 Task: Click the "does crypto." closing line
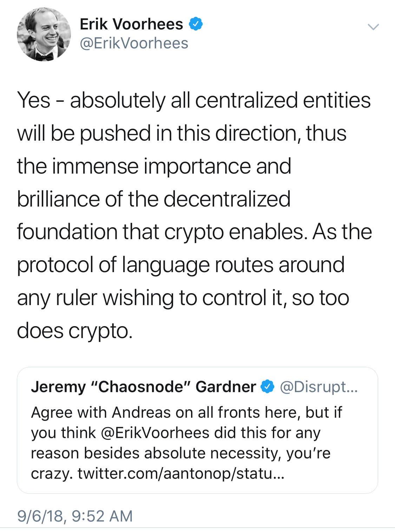(75, 330)
